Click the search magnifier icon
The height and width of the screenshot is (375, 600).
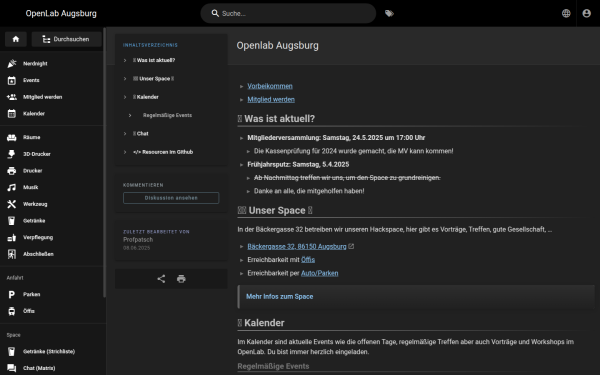(215, 13)
